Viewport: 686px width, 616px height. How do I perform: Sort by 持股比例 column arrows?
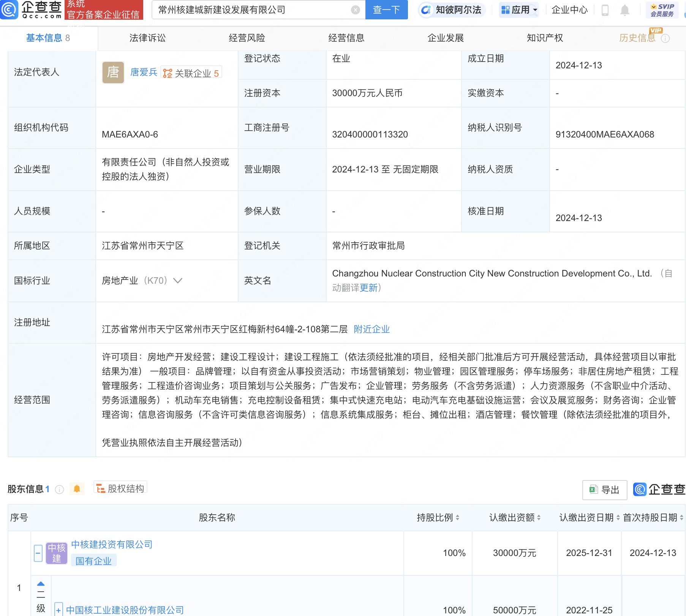(458, 517)
